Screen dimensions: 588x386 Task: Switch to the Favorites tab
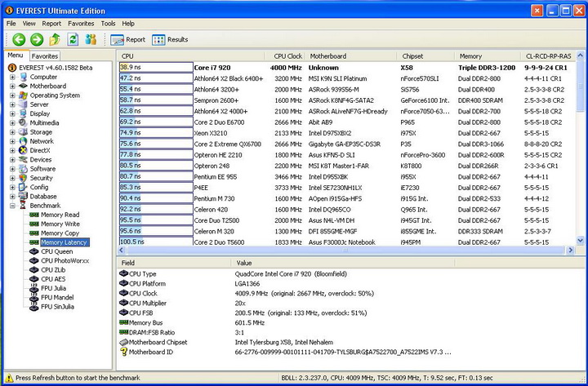click(x=45, y=56)
